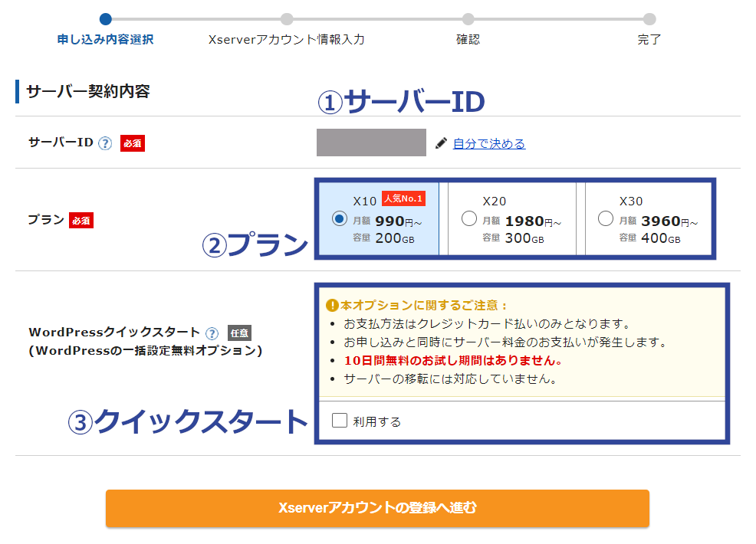Click the orange warning icon in the option notice

click(332, 305)
